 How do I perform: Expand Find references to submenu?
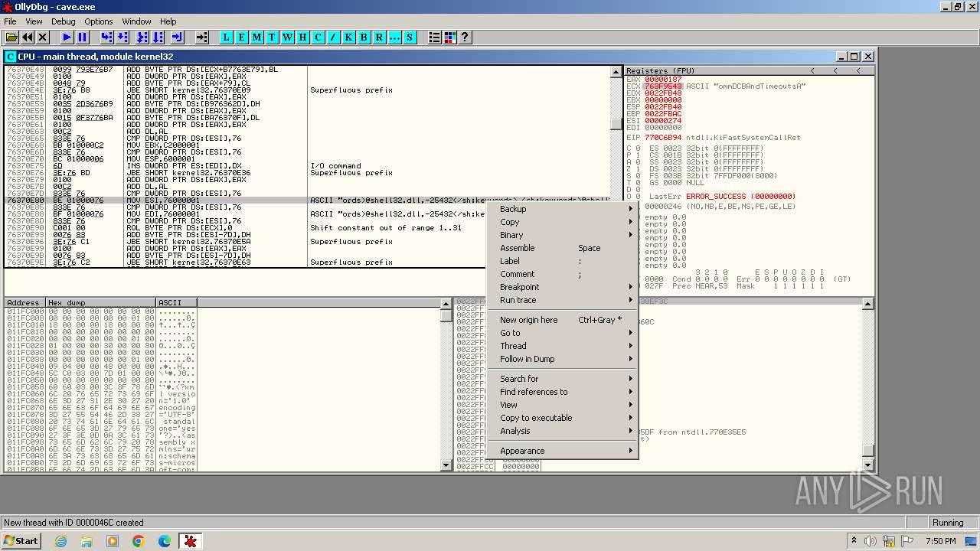point(563,392)
